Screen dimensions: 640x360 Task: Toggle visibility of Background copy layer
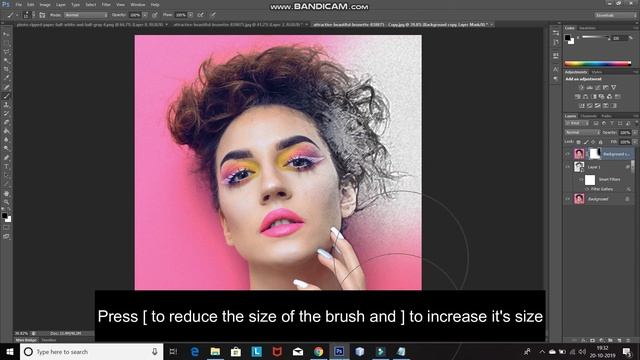point(568,154)
